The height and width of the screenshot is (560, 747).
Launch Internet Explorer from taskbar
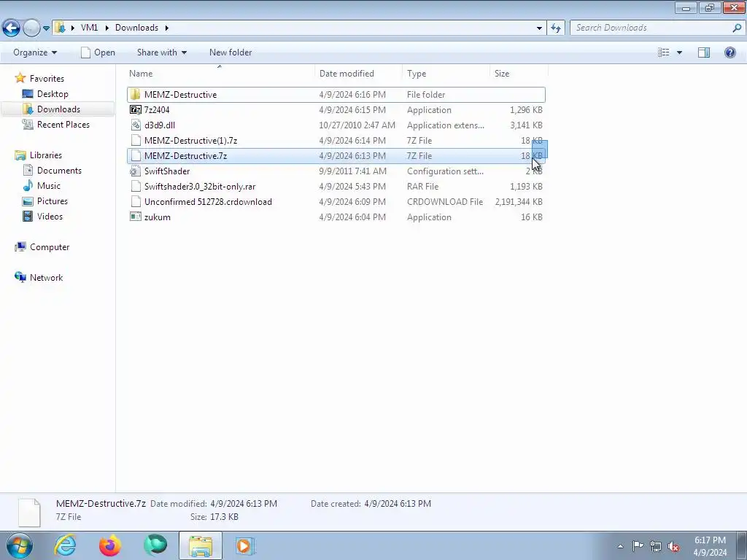tap(65, 545)
